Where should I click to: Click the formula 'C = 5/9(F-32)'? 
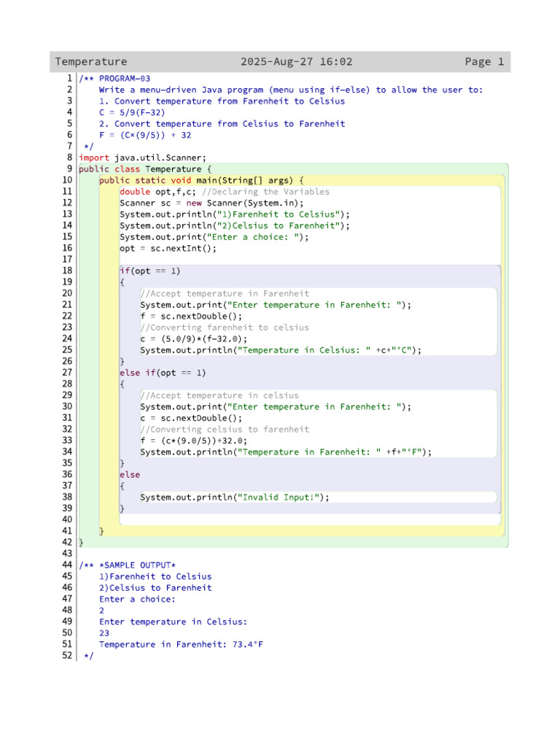tap(132, 112)
